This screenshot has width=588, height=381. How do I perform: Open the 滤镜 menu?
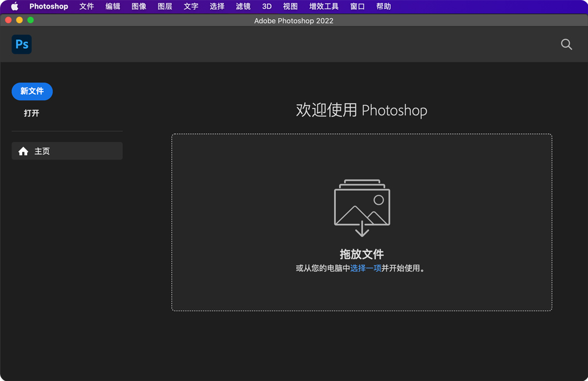tap(243, 6)
